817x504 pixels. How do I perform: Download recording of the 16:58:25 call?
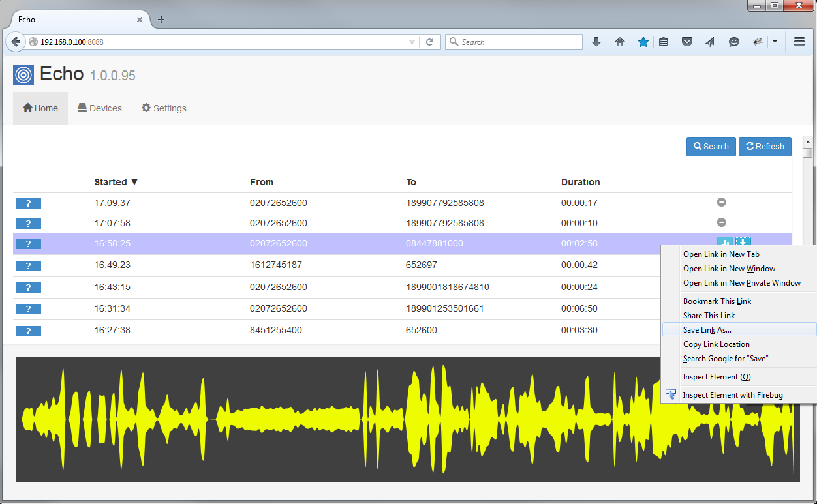pos(743,243)
